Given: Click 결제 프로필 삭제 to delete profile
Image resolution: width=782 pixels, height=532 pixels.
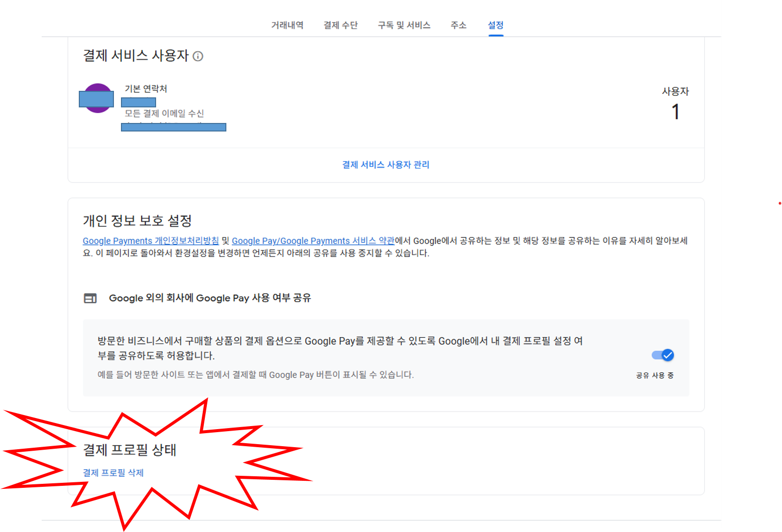Looking at the screenshot, I should point(113,472).
